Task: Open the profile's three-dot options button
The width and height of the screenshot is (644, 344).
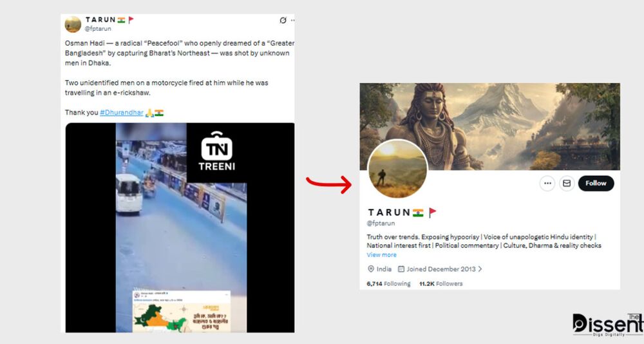Action: (x=547, y=183)
